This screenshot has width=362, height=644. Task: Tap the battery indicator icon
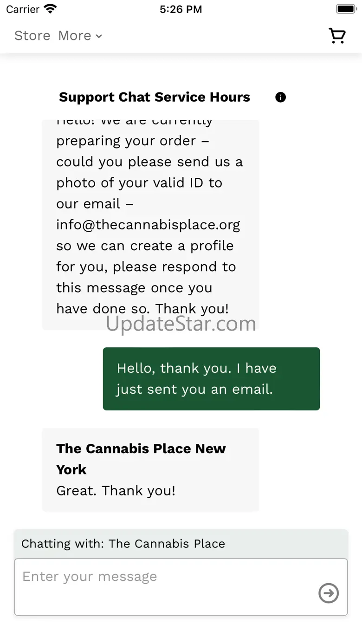[x=346, y=9]
